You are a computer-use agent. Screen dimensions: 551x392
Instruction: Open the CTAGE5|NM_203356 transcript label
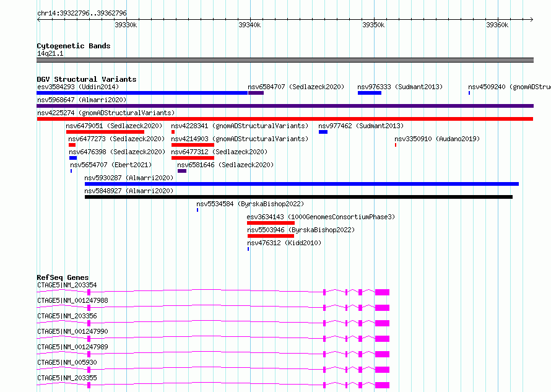point(67,316)
